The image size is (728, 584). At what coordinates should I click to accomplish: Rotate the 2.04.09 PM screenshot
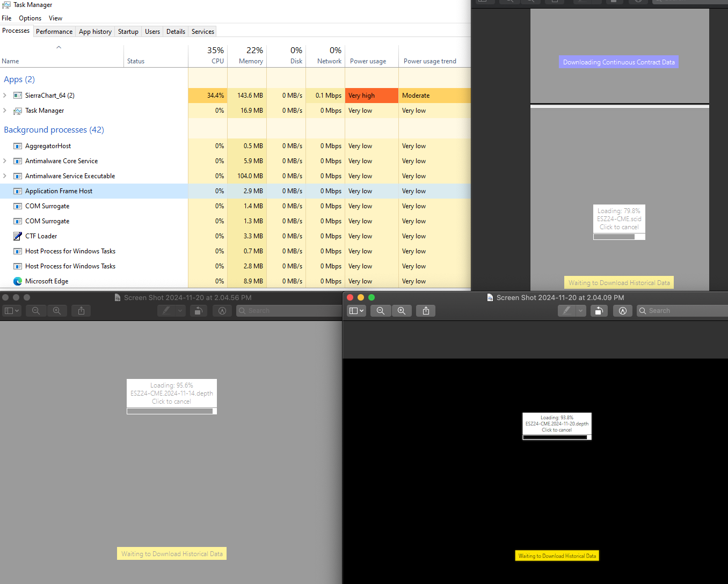[599, 311]
